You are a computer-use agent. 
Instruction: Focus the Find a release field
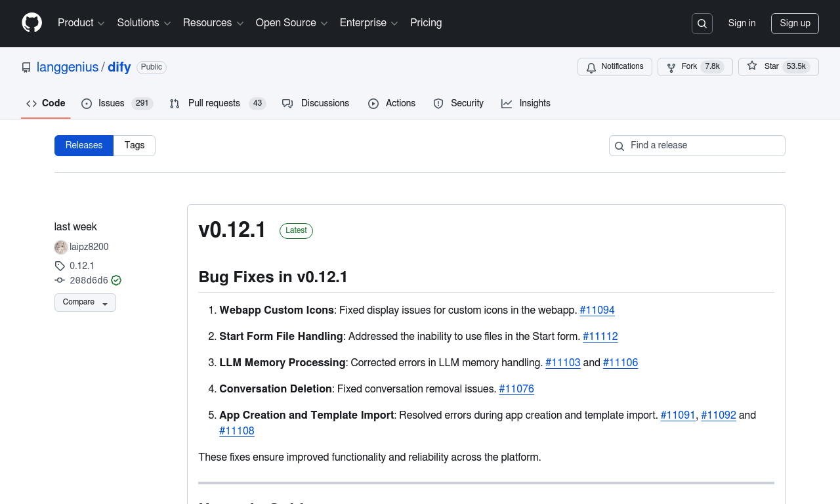point(697,146)
